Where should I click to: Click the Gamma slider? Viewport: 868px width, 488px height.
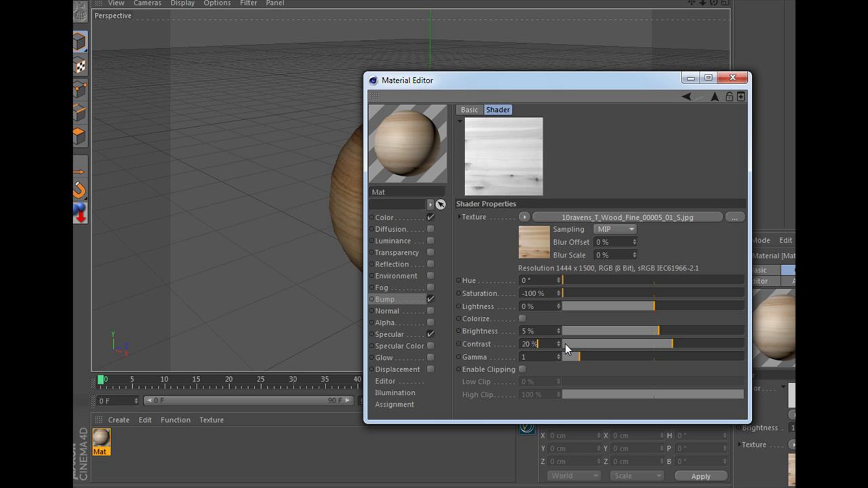point(653,357)
